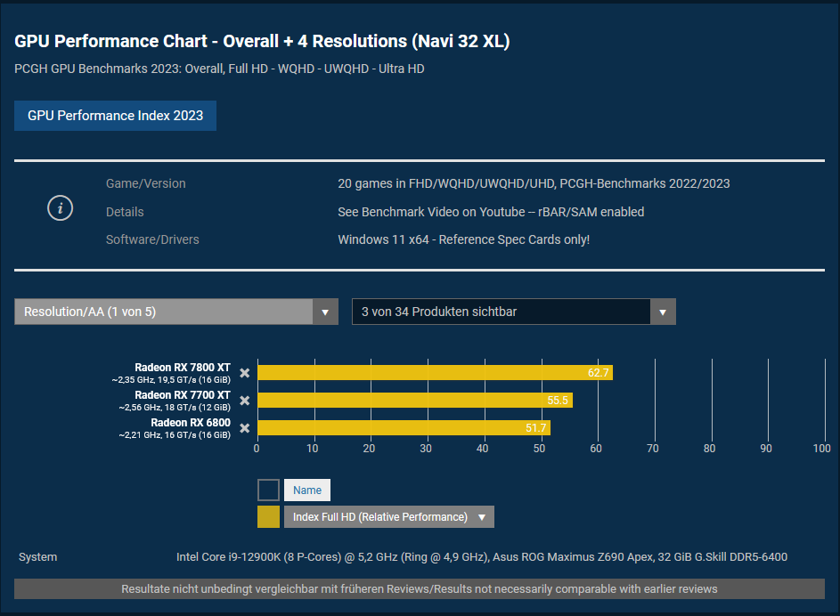The height and width of the screenshot is (616, 840).
Task: Click the GPU Performance Chart heading
Action: [262, 41]
